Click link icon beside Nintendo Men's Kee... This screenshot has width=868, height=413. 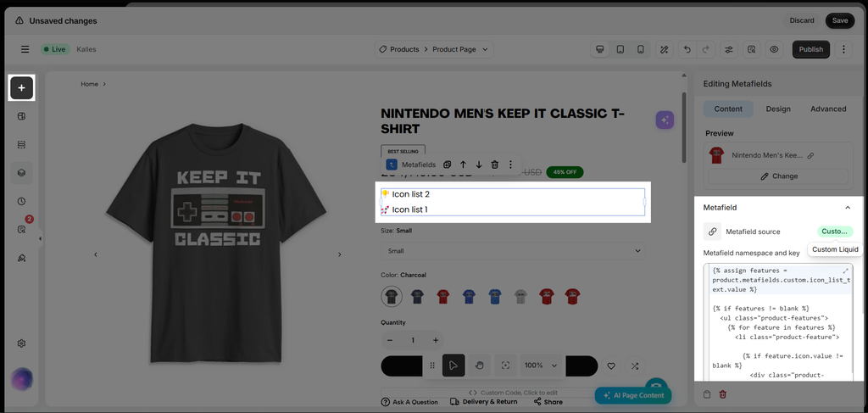click(810, 156)
